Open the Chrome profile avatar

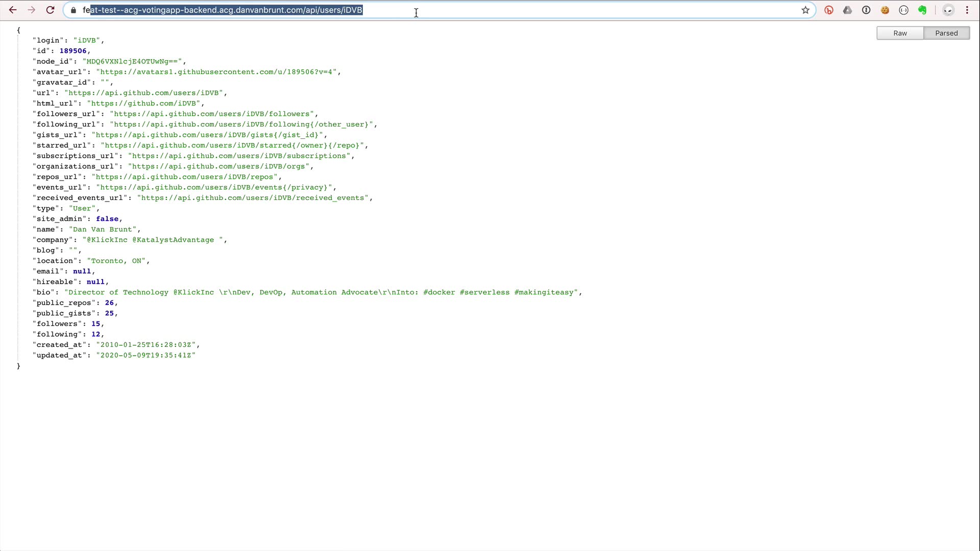(x=948, y=10)
